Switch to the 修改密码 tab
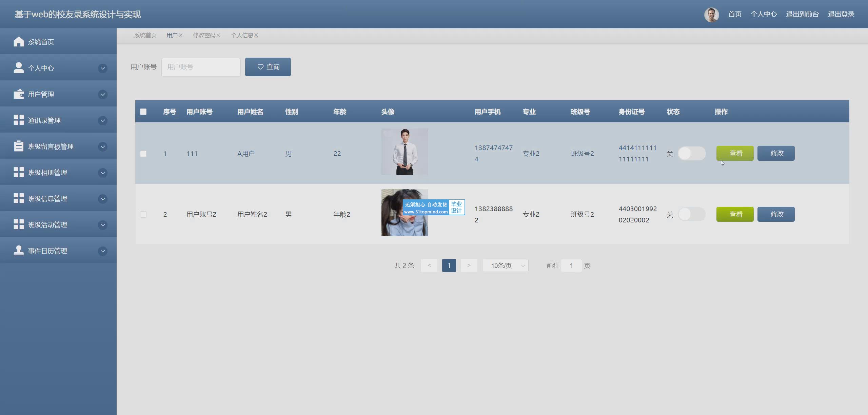Screen dimensions: 868x415 tap(204, 35)
